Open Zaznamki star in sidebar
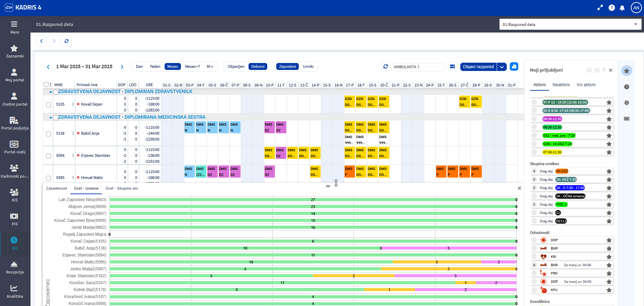The width and height of the screenshot is (644, 306). pos(15,51)
